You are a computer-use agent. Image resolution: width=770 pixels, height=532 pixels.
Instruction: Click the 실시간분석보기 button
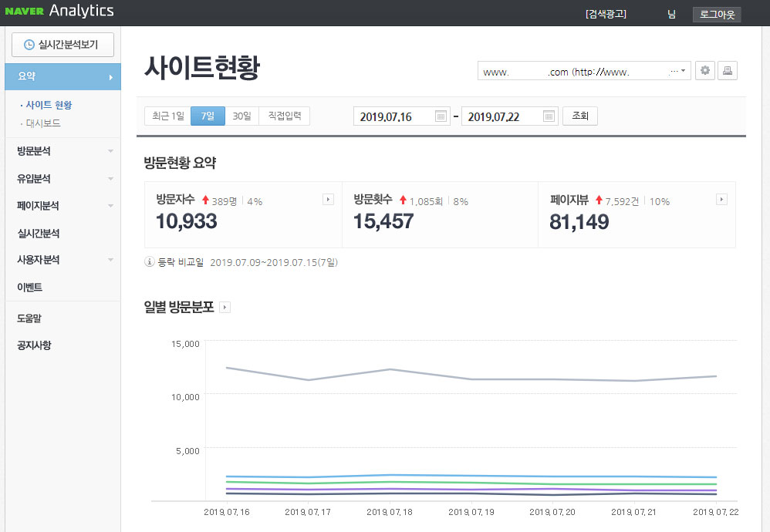click(x=62, y=45)
